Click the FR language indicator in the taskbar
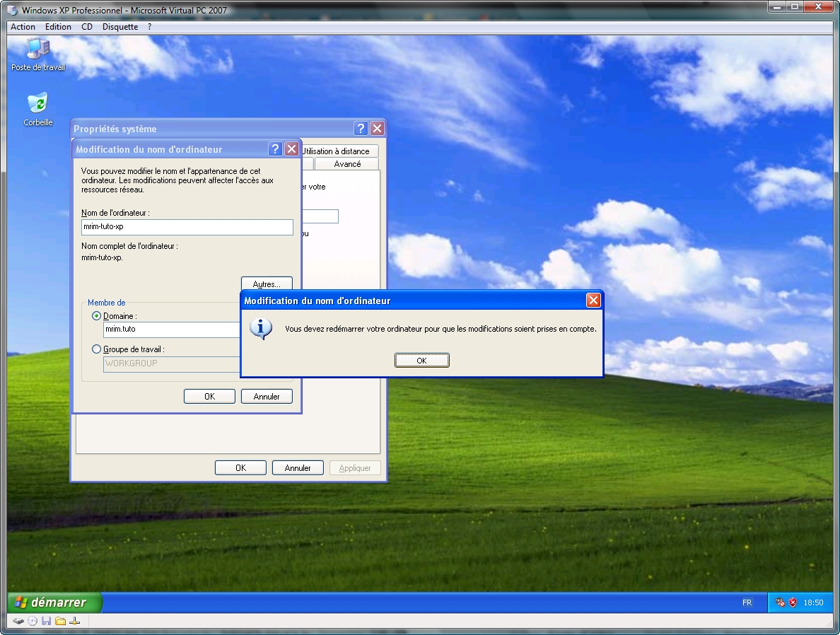 coord(747,602)
